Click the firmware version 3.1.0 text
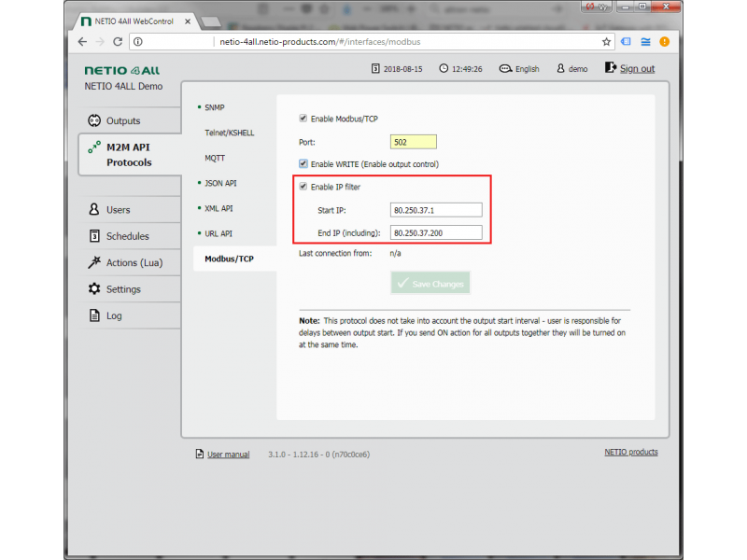 point(318,455)
